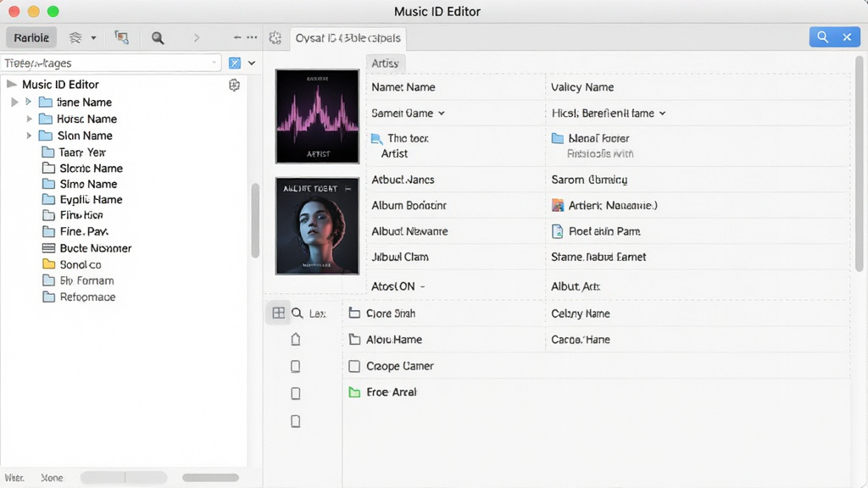Click folder icon beside Menal Focrer
The image size is (868, 488).
point(558,138)
